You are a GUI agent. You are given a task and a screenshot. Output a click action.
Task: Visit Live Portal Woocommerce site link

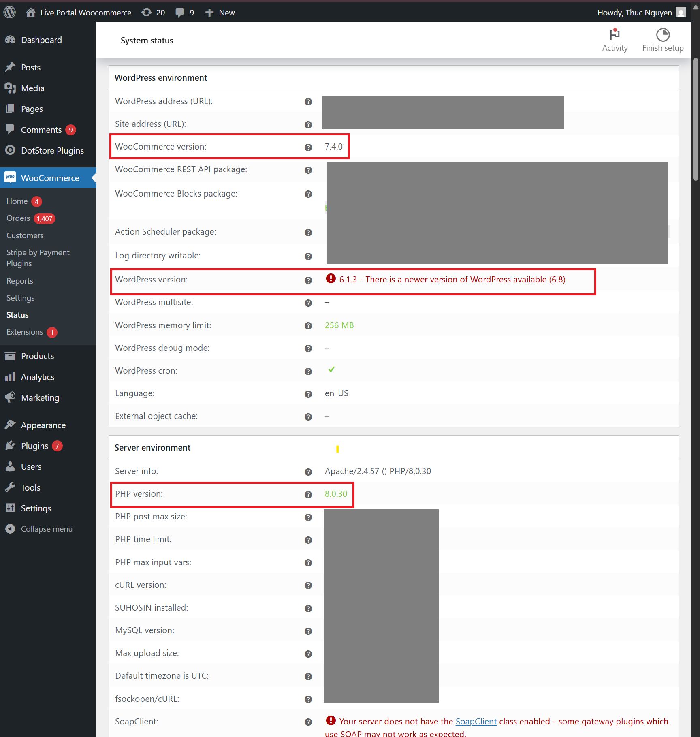79,13
